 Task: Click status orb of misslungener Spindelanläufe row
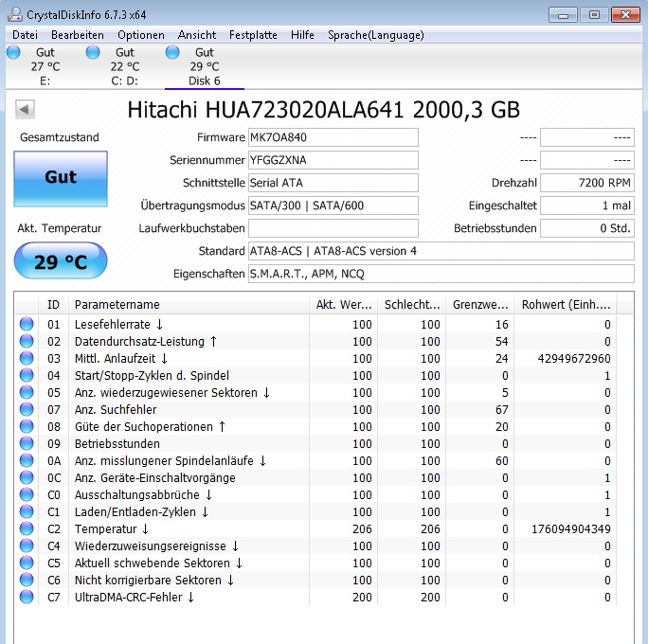(x=27, y=460)
